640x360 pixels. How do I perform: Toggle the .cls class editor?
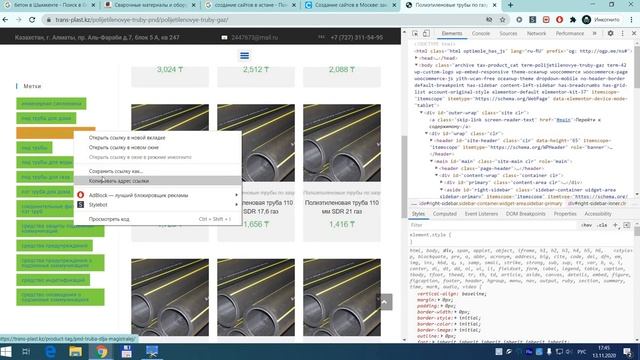[602, 225]
